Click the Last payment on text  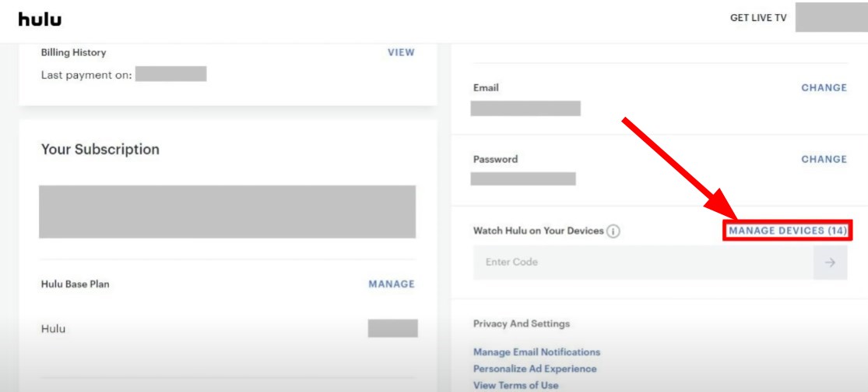pos(86,75)
